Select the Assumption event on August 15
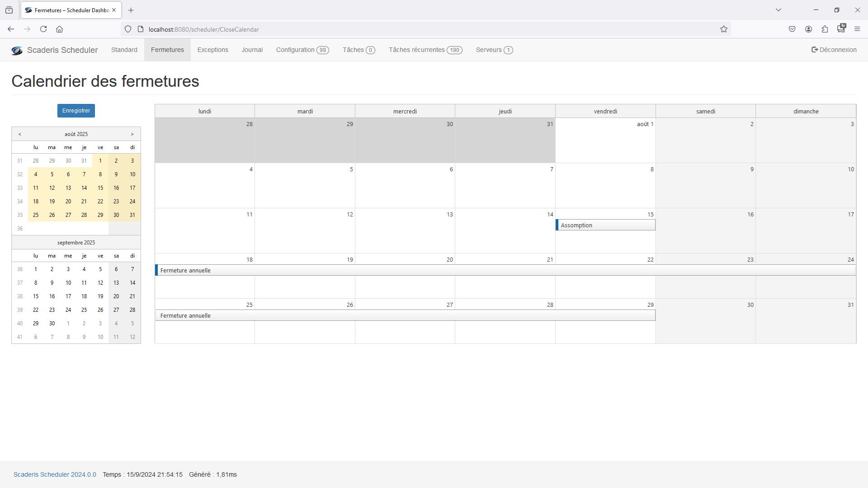The image size is (868, 488). (605, 225)
